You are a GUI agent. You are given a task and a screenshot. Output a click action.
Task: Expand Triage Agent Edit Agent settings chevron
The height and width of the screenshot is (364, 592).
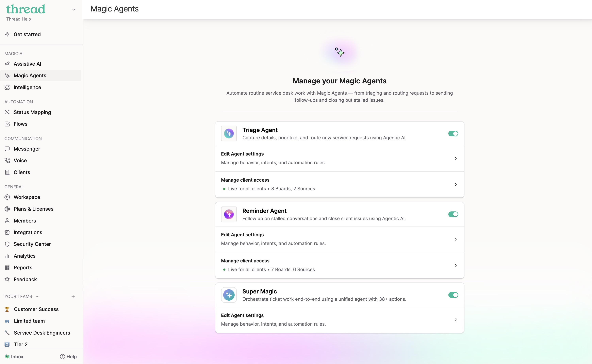pos(455,158)
